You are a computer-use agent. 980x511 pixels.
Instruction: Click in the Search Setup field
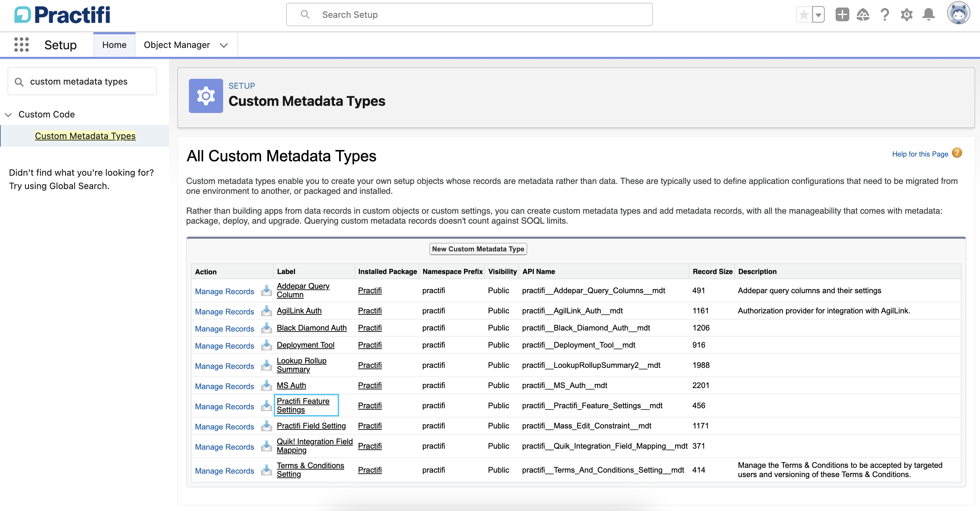pos(469,14)
